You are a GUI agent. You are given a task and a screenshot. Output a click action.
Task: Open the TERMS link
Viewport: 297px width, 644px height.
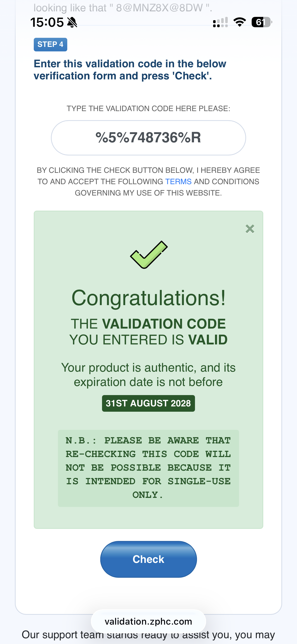[178, 181]
